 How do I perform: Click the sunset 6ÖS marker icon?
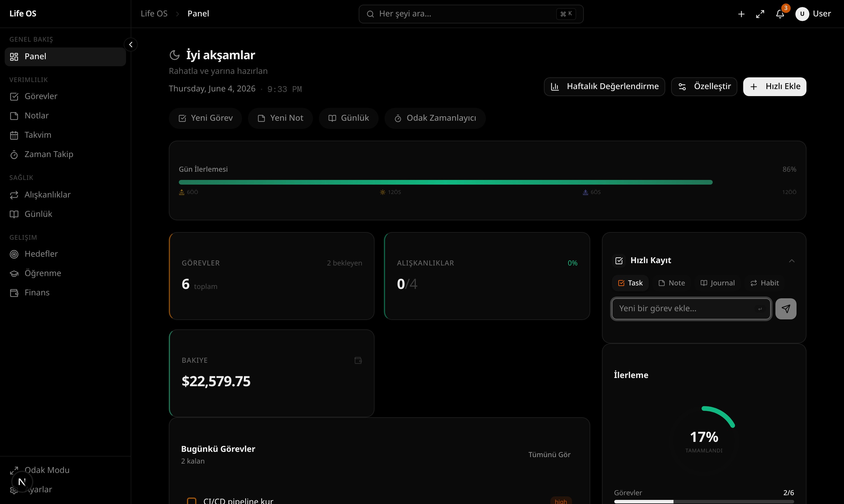[x=586, y=192]
